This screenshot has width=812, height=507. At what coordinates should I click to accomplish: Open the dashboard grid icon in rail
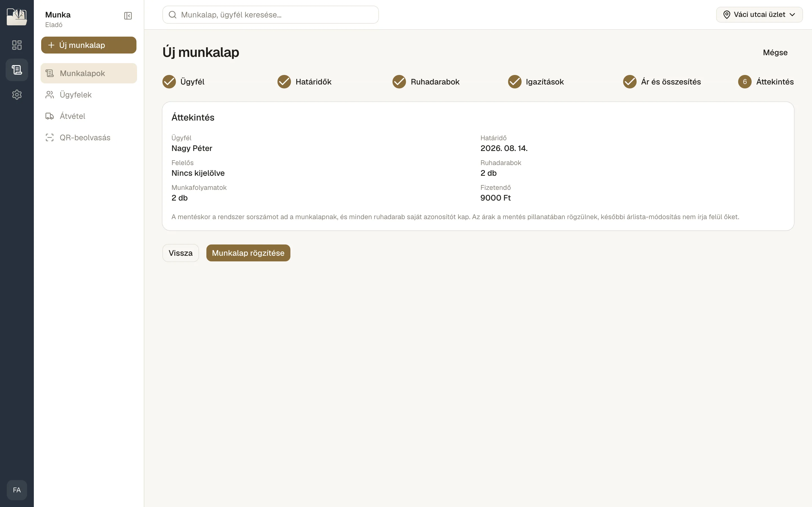[17, 45]
